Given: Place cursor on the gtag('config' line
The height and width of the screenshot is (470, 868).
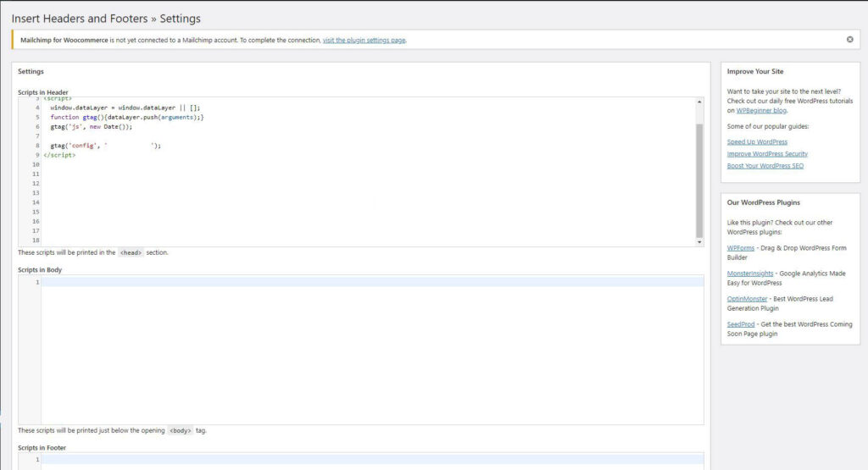Looking at the screenshot, I should tap(105, 146).
